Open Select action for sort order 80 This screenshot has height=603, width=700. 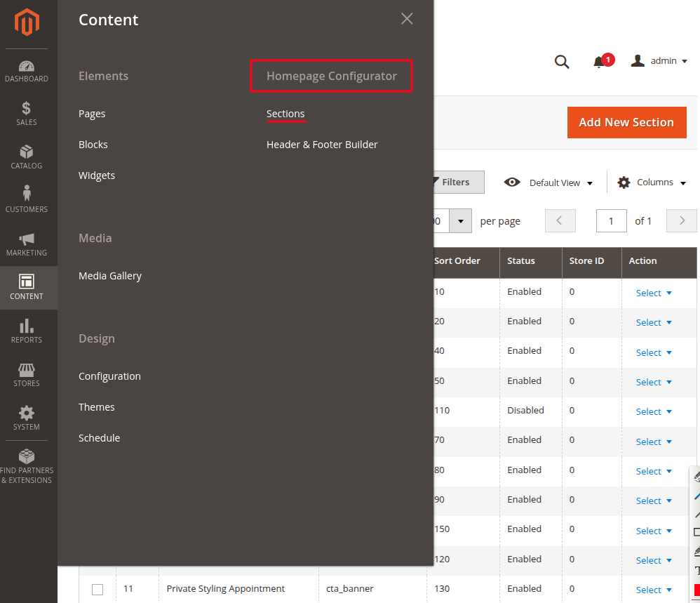tap(654, 472)
